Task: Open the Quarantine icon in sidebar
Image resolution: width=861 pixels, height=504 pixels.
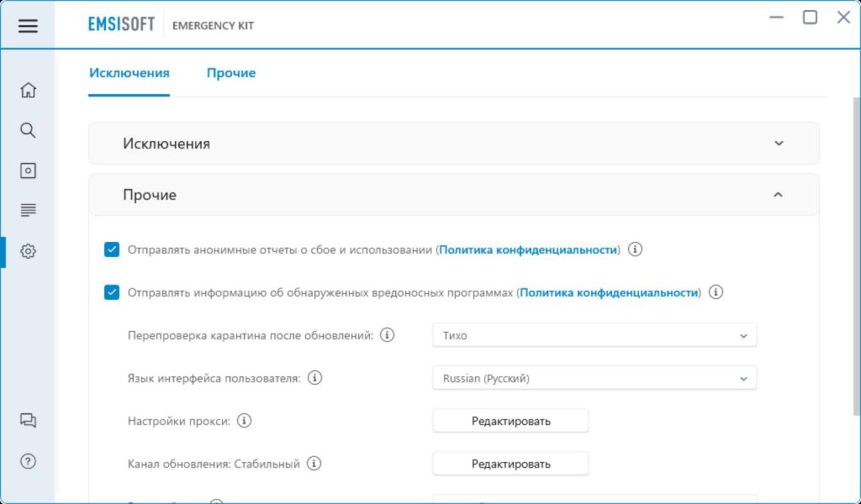Action: (28, 171)
